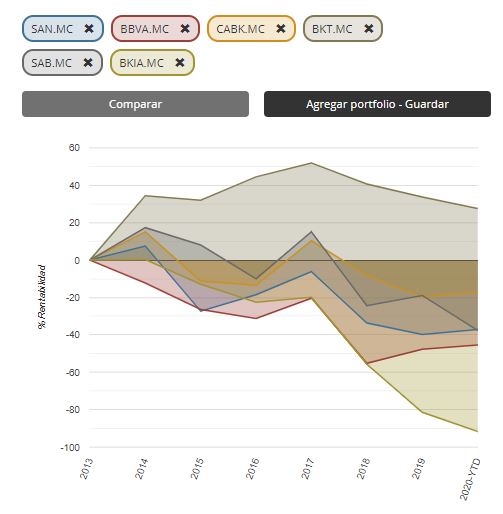Image resolution: width=503 pixels, height=514 pixels.
Task: Select the BBVA.MC ticker label
Action: point(144,29)
